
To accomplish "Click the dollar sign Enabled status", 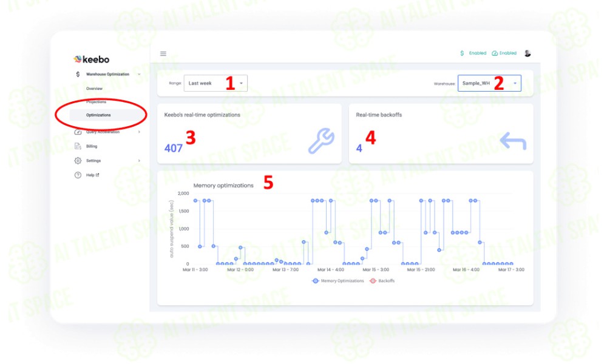I will [473, 53].
